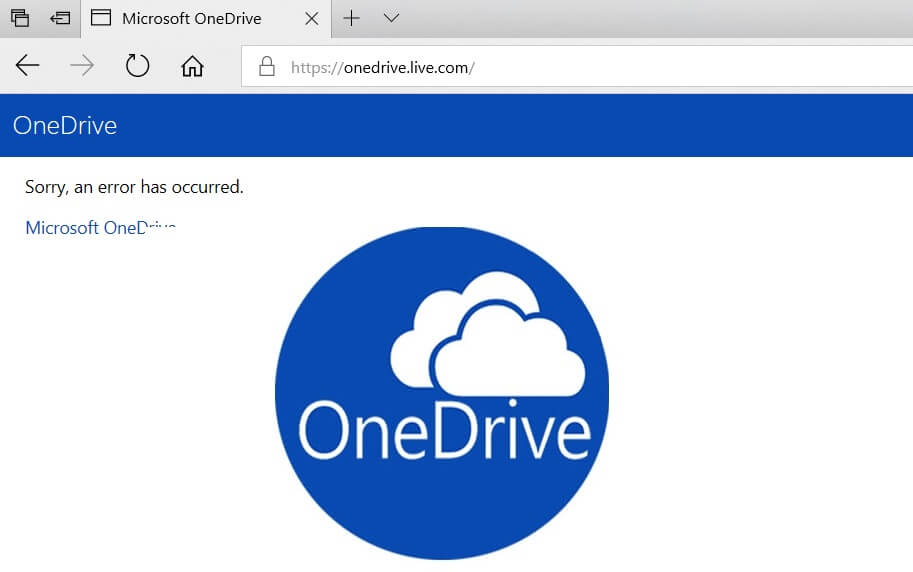Go back to the previous page

pos(27,65)
